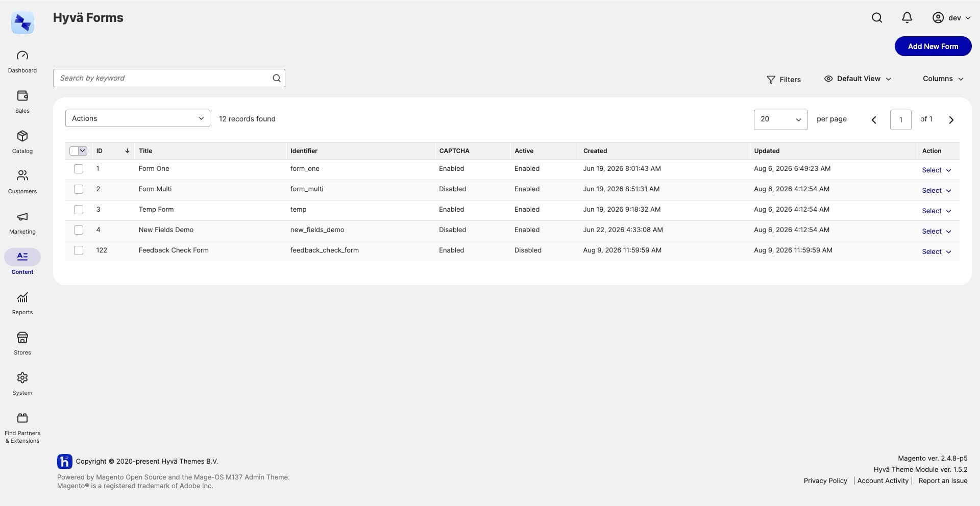Open the System gear icon
The height and width of the screenshot is (506, 980).
[22, 378]
